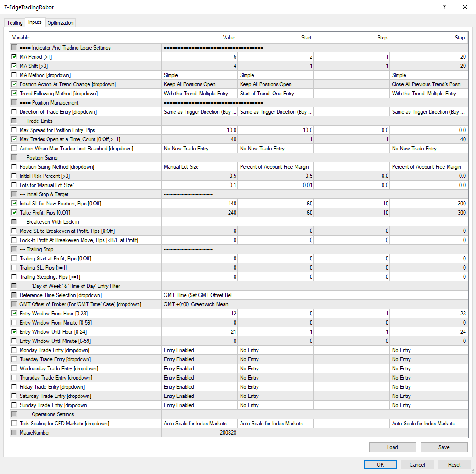
Task: Click the Cancel button
Action: 417,464
